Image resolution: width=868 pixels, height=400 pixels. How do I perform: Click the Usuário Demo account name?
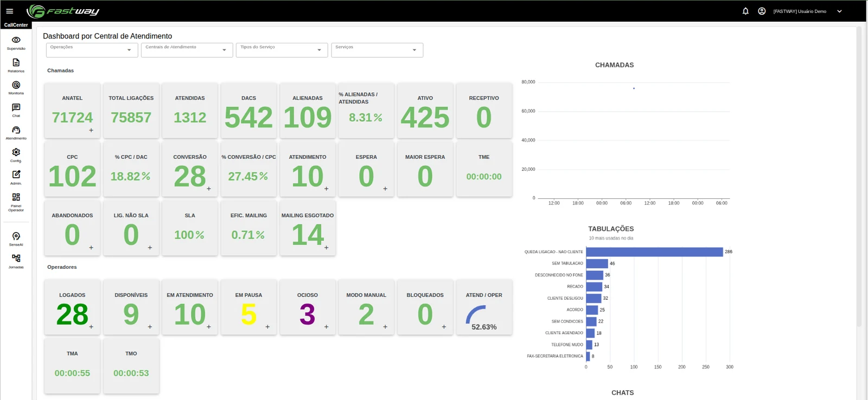pyautogui.click(x=800, y=11)
